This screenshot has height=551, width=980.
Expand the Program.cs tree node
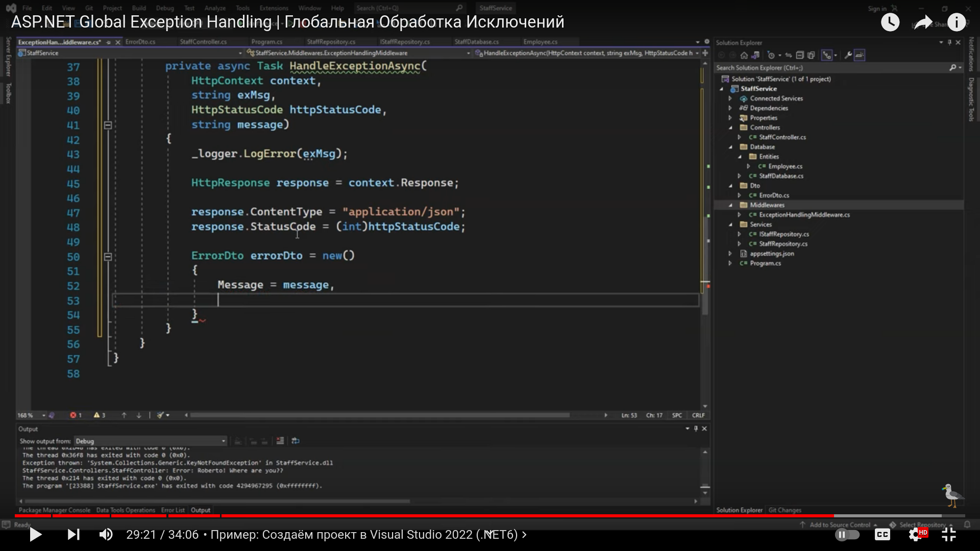[730, 263]
